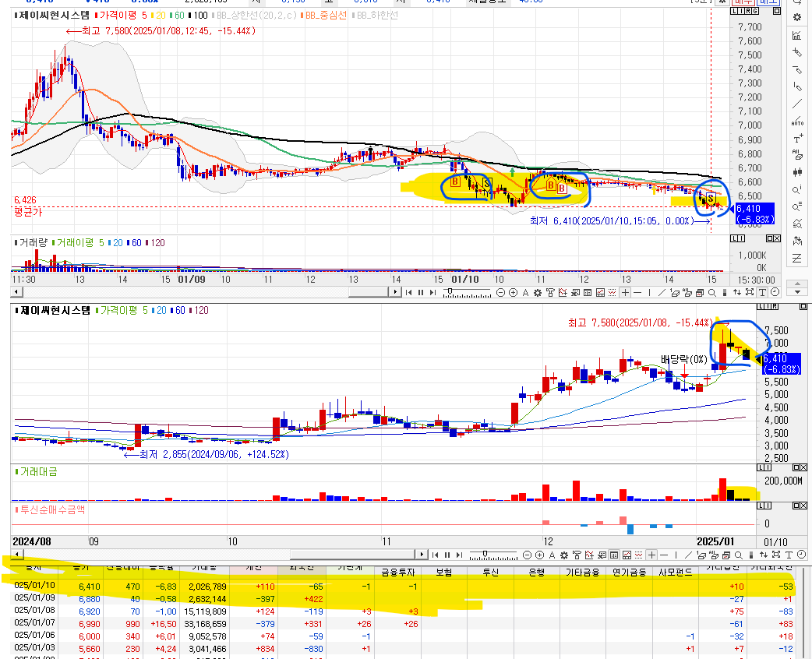Viewport: 812px width, 659px height.
Task: Click the upper chart horizontal scrollbar thumb
Action: 368,292
